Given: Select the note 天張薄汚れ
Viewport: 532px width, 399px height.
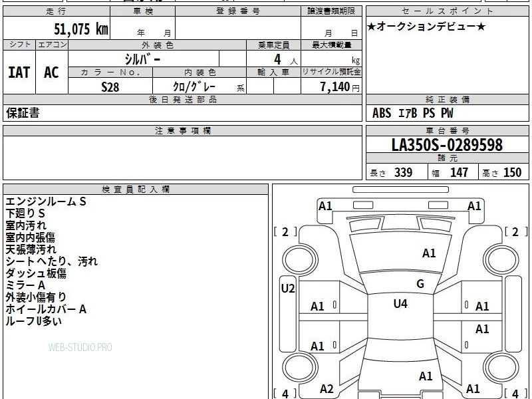Looking at the screenshot, I should (x=31, y=249).
